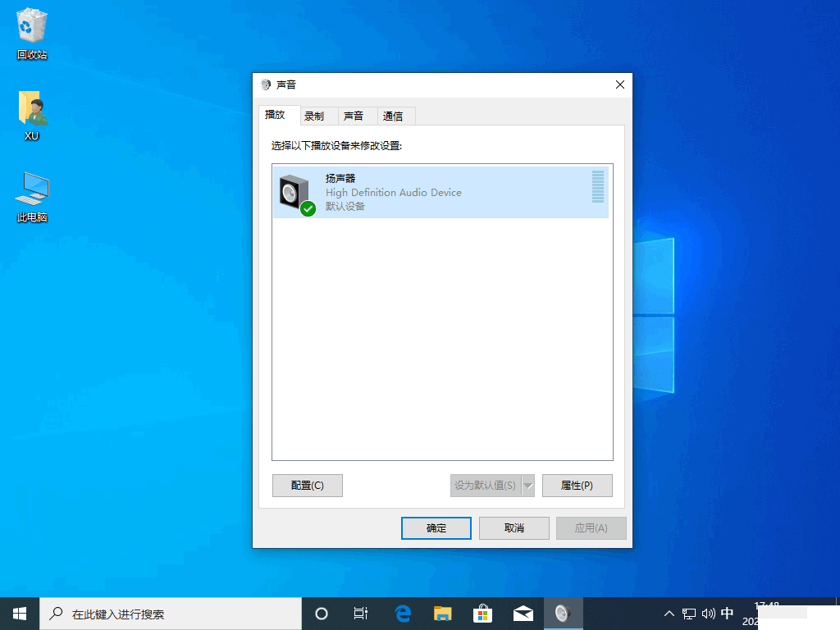Click the network icon in system tray

689,613
